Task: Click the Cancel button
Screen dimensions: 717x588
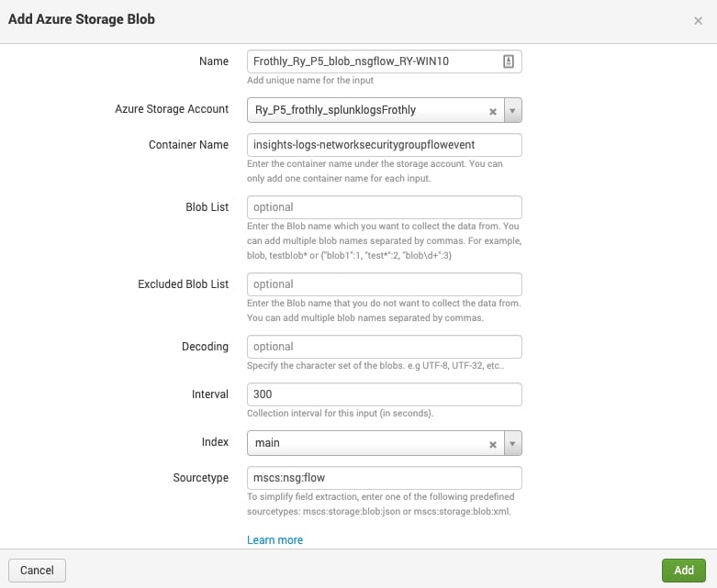Action: tap(37, 571)
